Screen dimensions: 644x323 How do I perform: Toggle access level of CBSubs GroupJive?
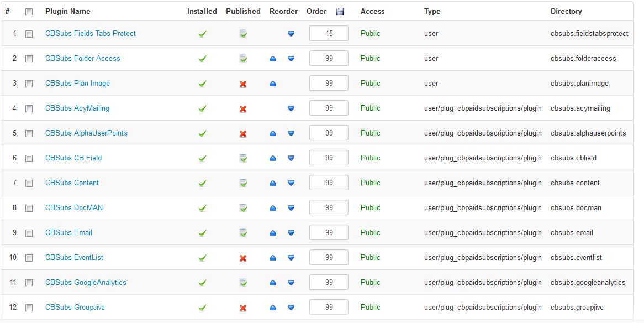pyautogui.click(x=370, y=308)
